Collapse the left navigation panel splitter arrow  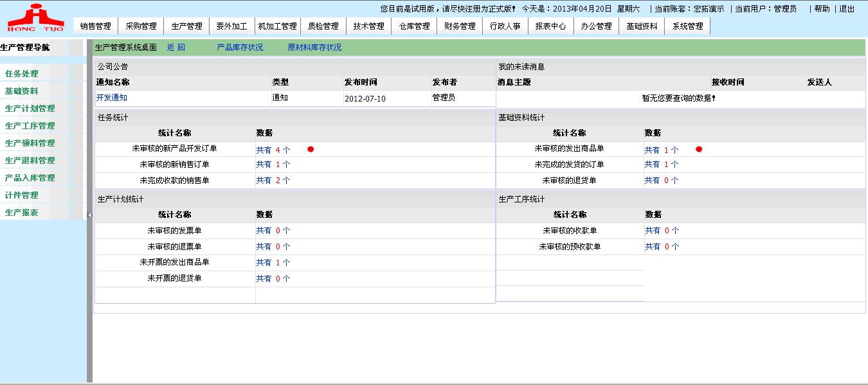point(89,215)
